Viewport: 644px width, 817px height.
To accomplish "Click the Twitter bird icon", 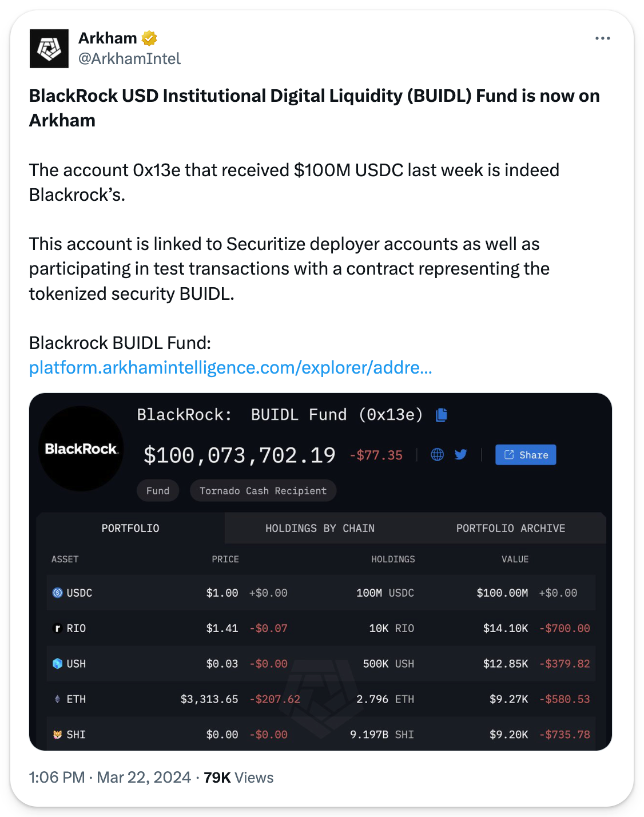I will (461, 455).
